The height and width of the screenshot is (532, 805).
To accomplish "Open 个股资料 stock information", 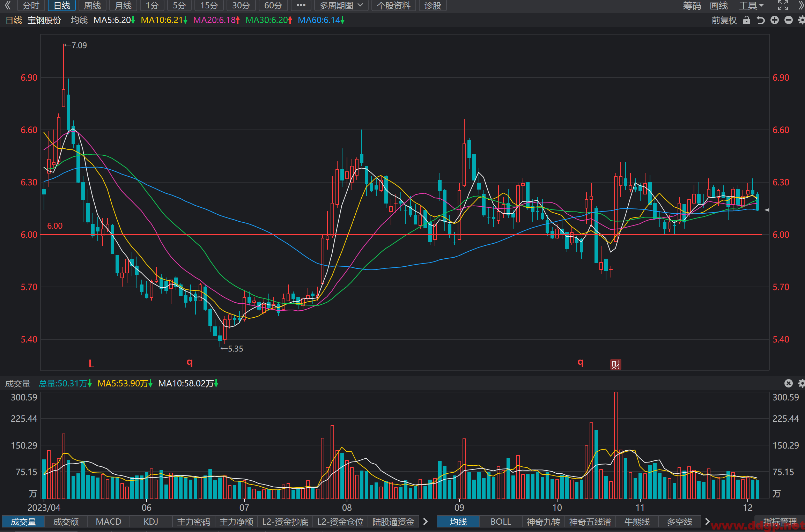I will 393,6.
